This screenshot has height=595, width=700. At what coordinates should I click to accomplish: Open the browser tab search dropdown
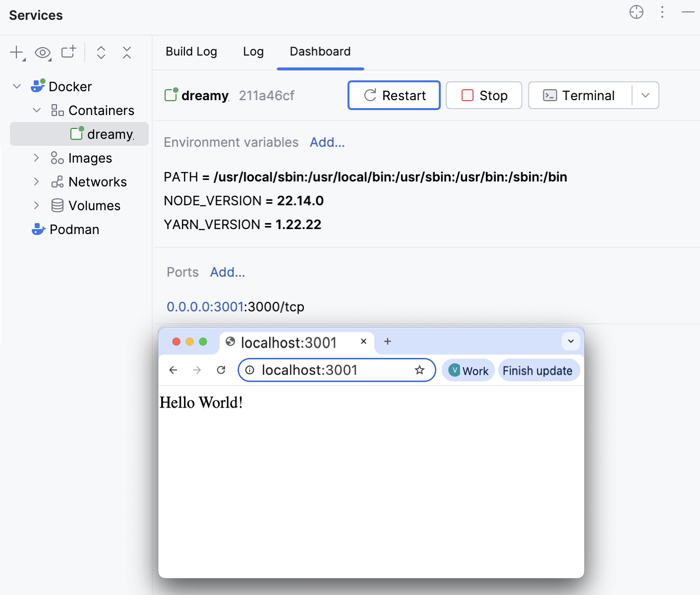click(x=571, y=341)
